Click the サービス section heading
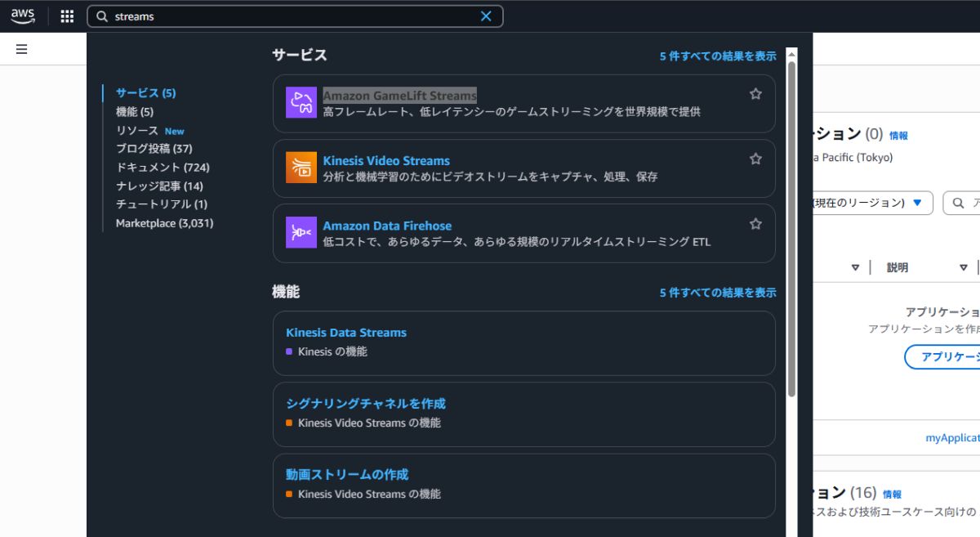The width and height of the screenshot is (980, 537). (x=300, y=55)
